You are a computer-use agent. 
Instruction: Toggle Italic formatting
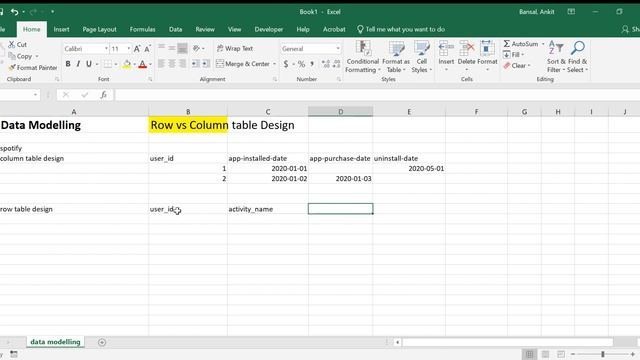pos(78,64)
